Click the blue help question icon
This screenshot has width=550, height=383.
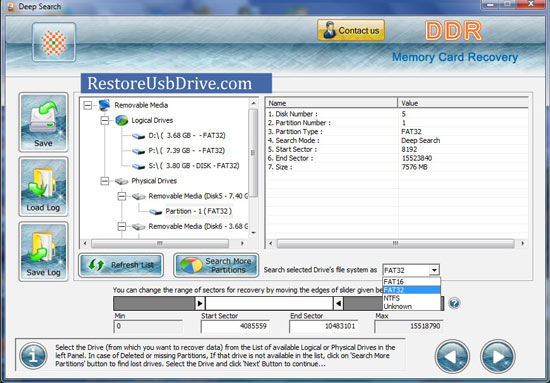tap(454, 303)
